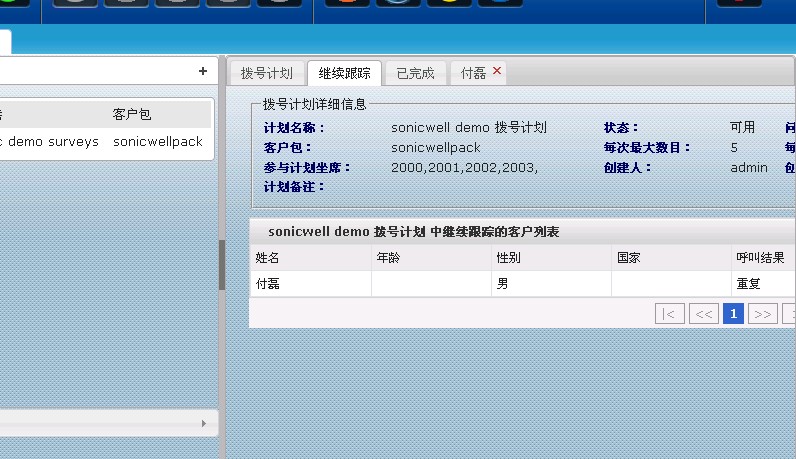Click the vertical splitter handle between panels
This screenshot has height=459, width=796.
pos(222,265)
